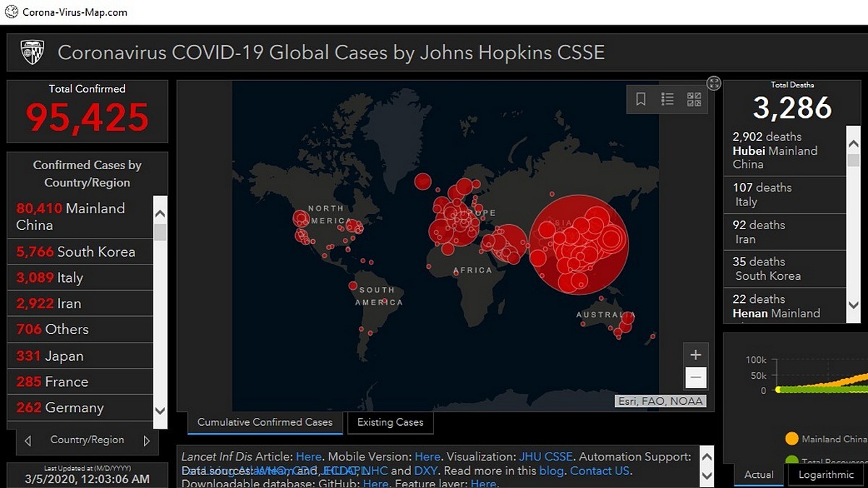The width and height of the screenshot is (868, 488).
Task: Select the Cumulative Confirmed Cases tab
Action: pyautogui.click(x=265, y=422)
